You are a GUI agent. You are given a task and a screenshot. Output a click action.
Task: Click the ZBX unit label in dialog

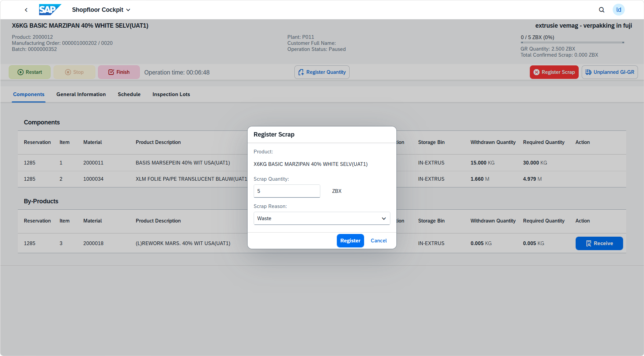(x=337, y=191)
